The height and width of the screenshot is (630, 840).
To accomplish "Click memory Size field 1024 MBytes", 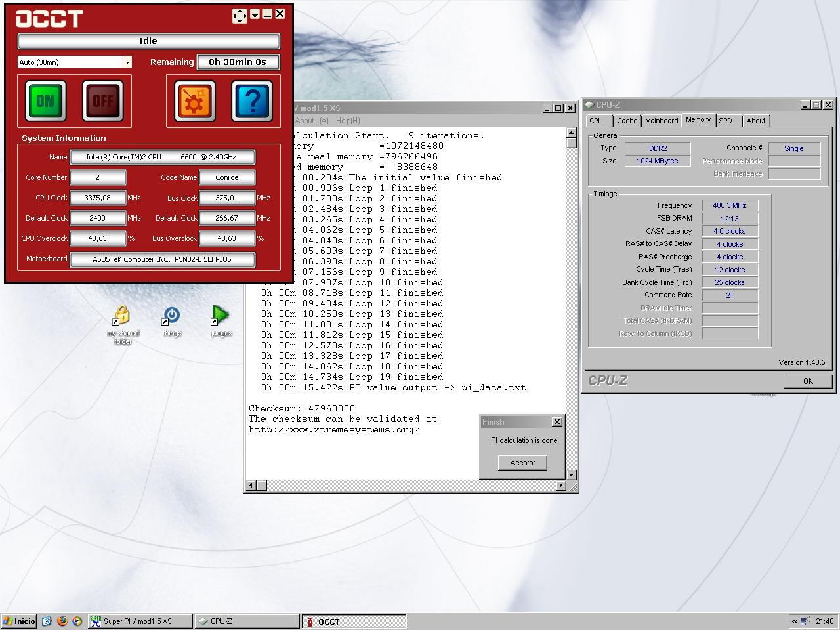I will point(658,161).
